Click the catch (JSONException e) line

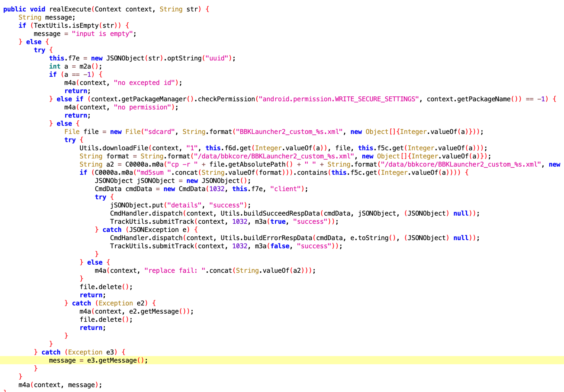click(146, 230)
